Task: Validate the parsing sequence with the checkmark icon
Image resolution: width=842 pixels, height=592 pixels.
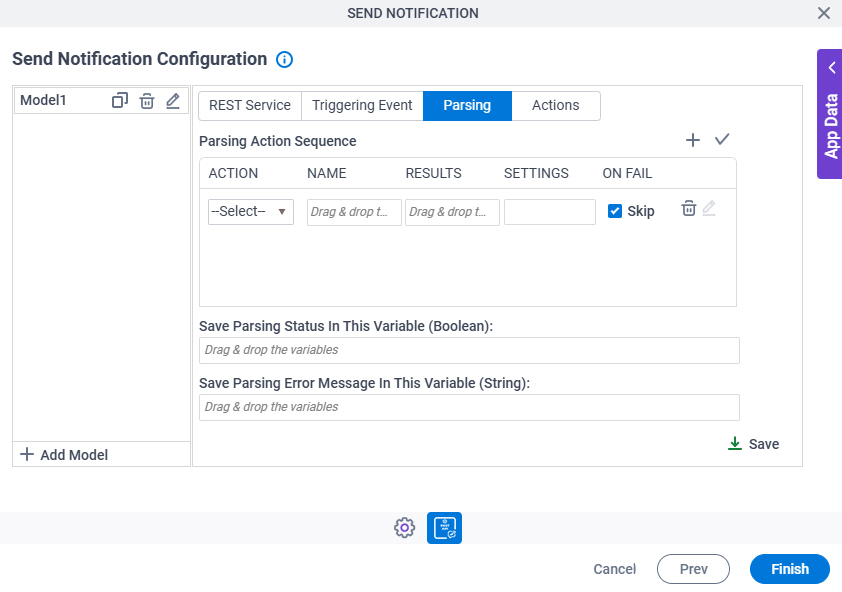Action: [x=722, y=140]
